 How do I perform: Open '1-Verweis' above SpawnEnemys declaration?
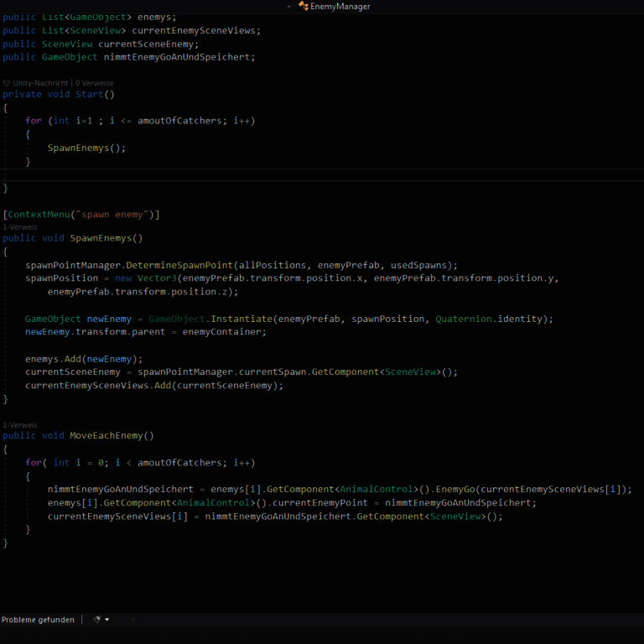[x=20, y=226]
